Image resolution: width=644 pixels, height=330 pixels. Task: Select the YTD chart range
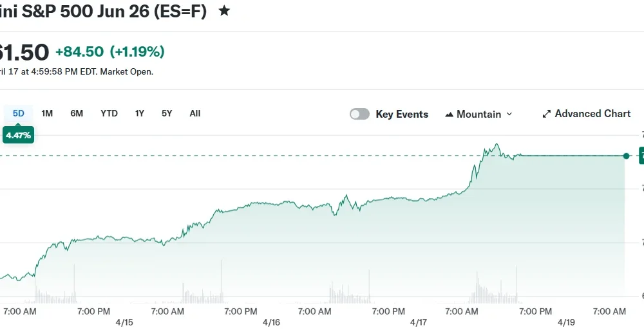click(x=109, y=113)
